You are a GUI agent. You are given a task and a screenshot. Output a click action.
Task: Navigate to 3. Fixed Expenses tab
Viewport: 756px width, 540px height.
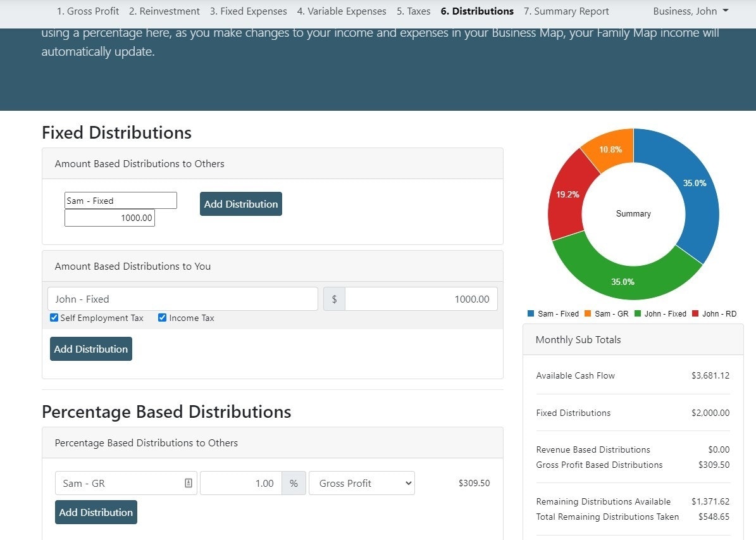248,11
